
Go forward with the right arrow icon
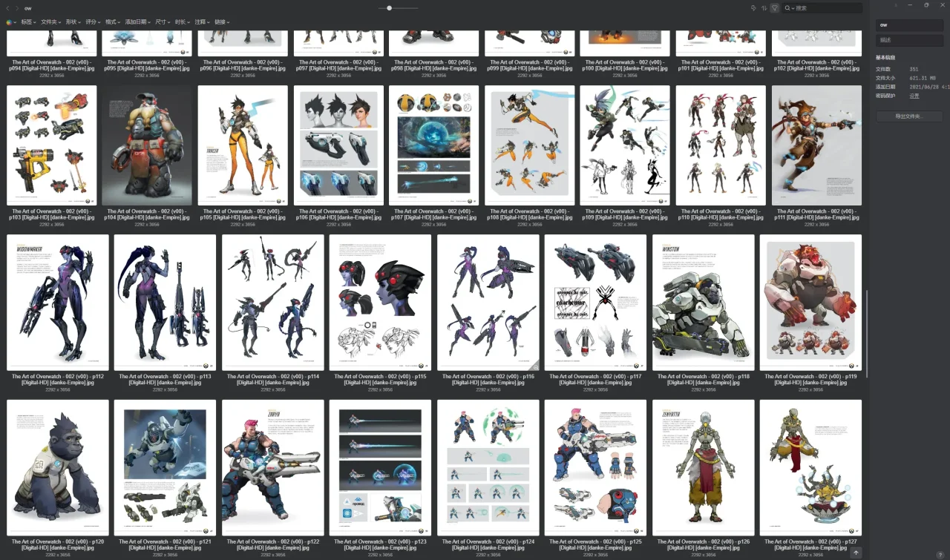pos(17,8)
